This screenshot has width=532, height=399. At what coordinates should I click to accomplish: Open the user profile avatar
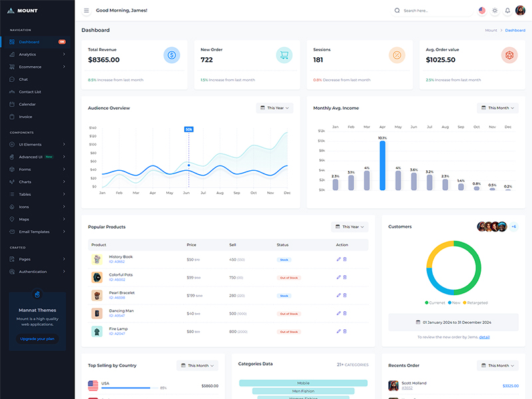[520, 11]
